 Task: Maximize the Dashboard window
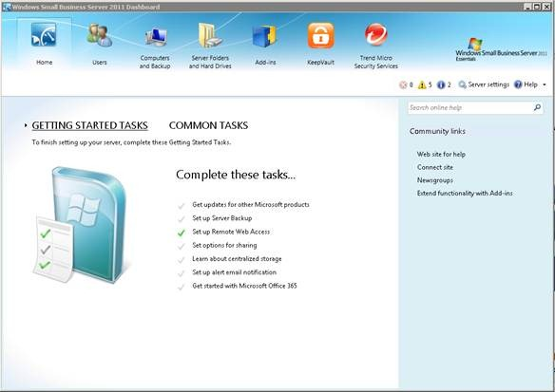click(x=537, y=7)
